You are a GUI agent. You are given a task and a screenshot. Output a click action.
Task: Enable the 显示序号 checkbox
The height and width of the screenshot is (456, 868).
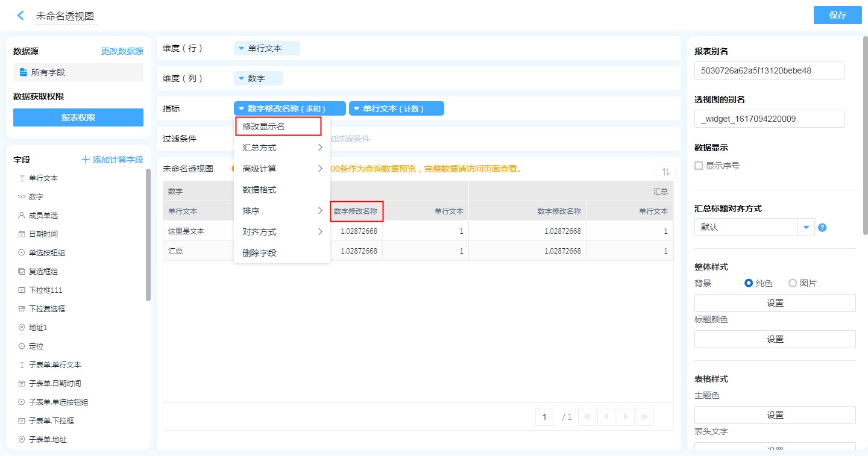click(x=699, y=166)
